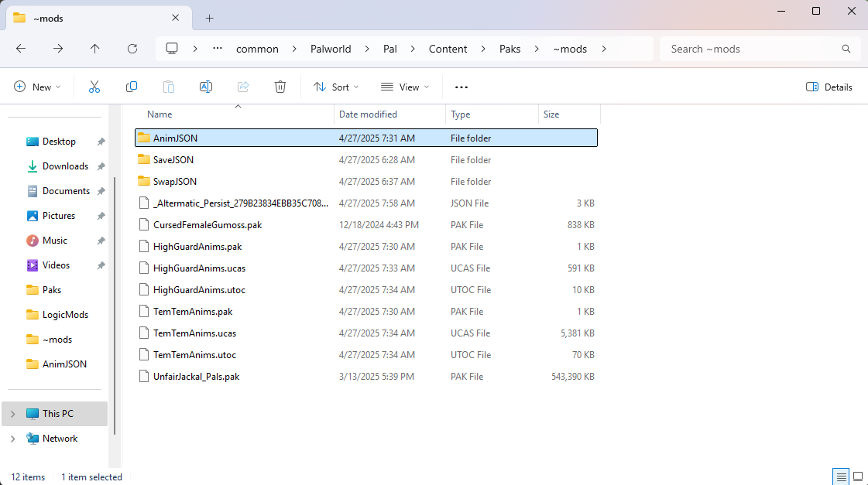Unpin Videos from quick access
This screenshot has height=485, width=868.
[101, 266]
